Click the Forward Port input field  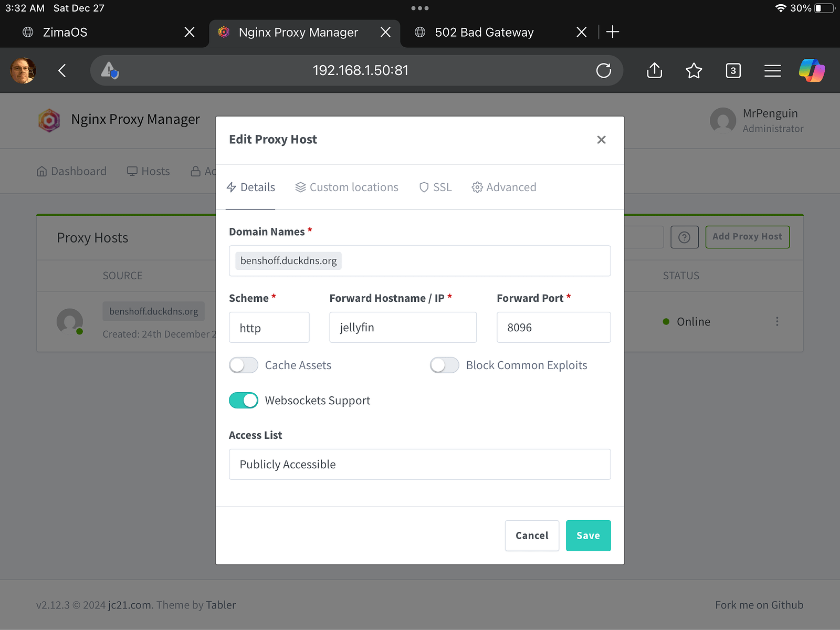coord(553,328)
